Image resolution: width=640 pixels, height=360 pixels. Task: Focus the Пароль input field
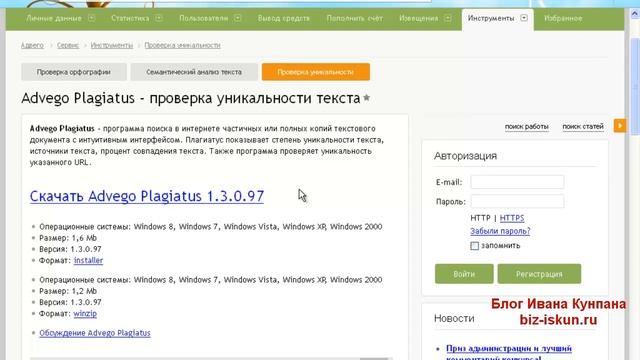517,202
